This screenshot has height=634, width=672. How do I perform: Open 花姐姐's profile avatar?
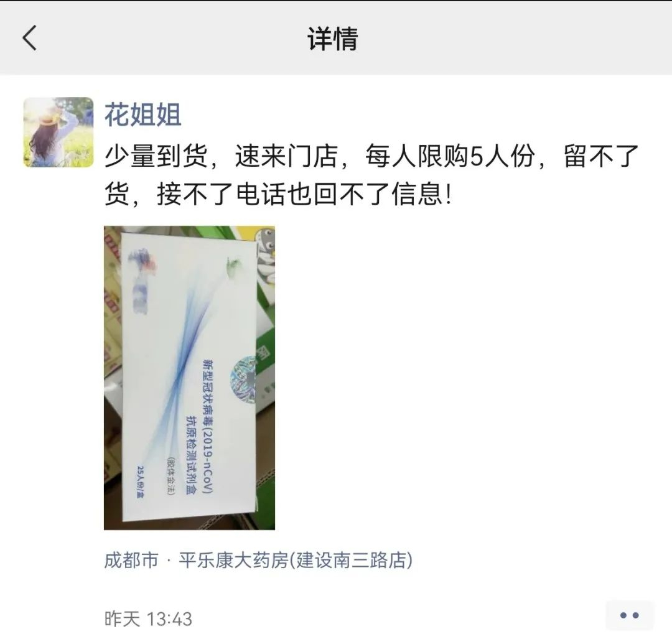[58, 132]
